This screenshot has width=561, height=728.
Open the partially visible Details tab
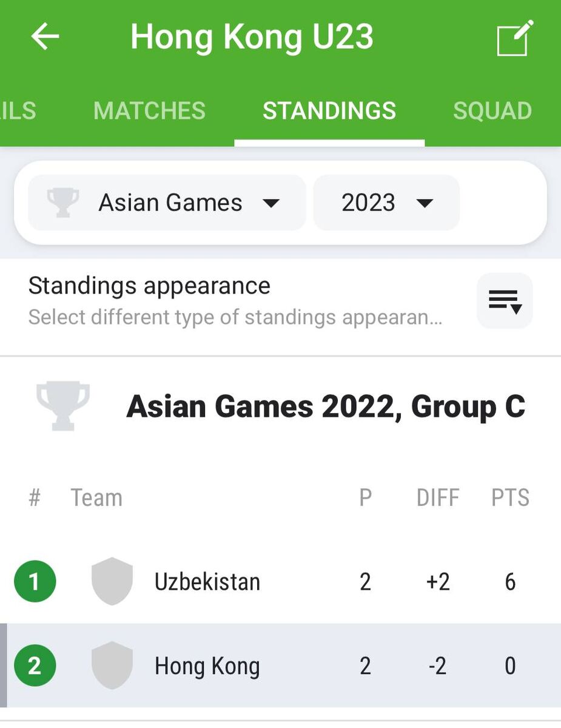[18, 111]
